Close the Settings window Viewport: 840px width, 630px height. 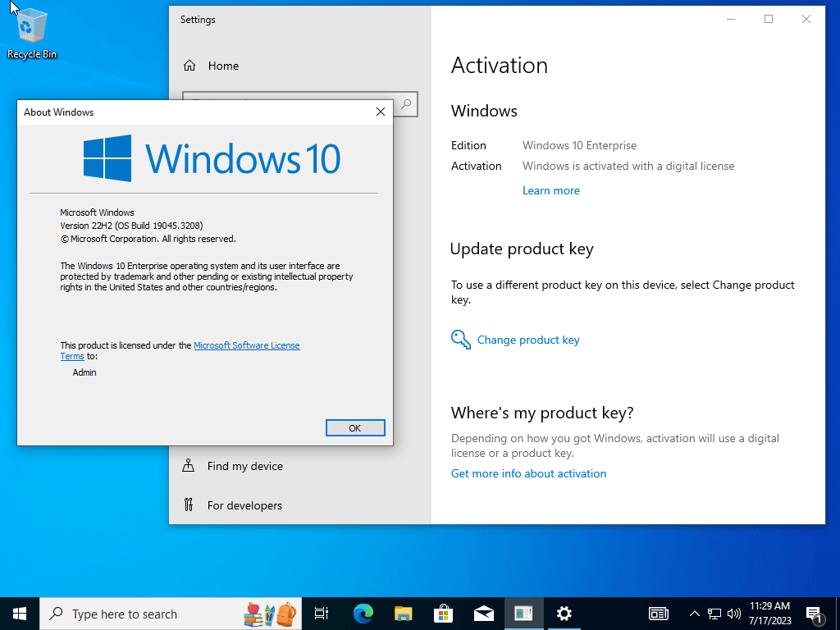coord(806,20)
